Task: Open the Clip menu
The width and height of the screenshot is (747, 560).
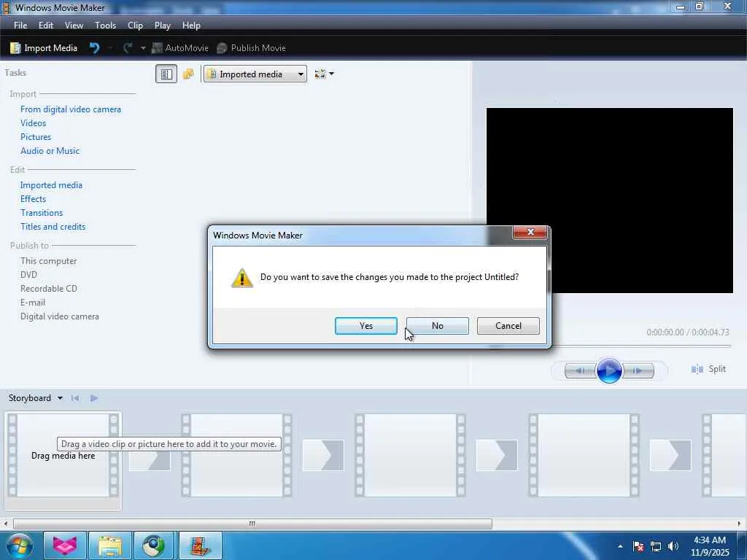Action: (135, 26)
